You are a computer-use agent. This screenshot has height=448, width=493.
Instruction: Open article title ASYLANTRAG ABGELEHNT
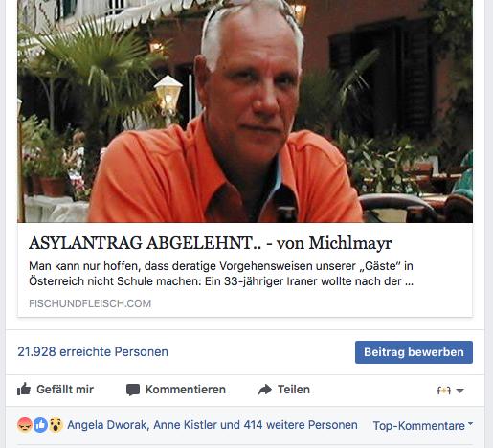[x=211, y=243]
